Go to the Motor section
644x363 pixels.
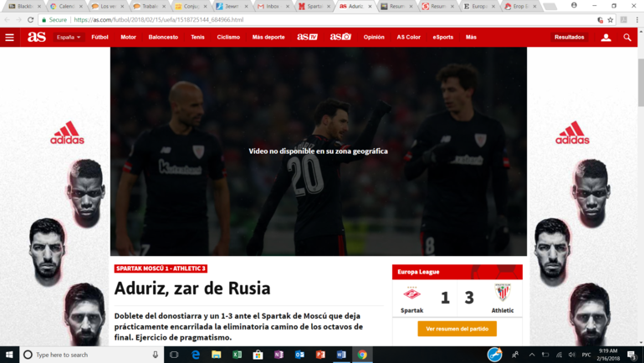128,37
